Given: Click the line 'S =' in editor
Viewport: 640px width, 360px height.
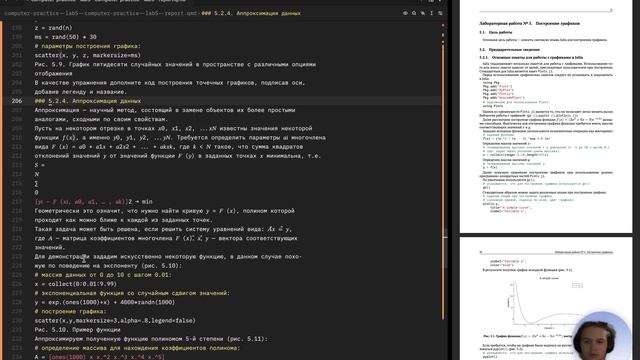Looking at the screenshot, I should (40, 165).
